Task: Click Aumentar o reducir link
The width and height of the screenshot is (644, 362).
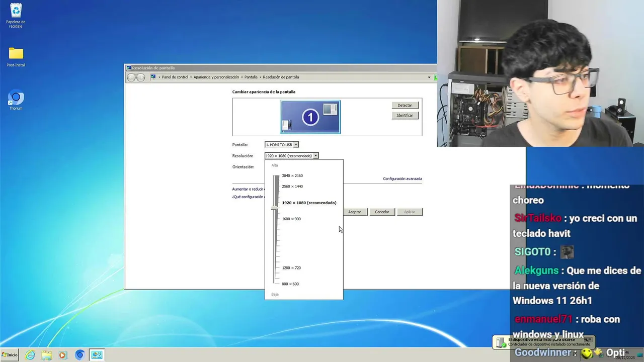Action: coord(249,189)
